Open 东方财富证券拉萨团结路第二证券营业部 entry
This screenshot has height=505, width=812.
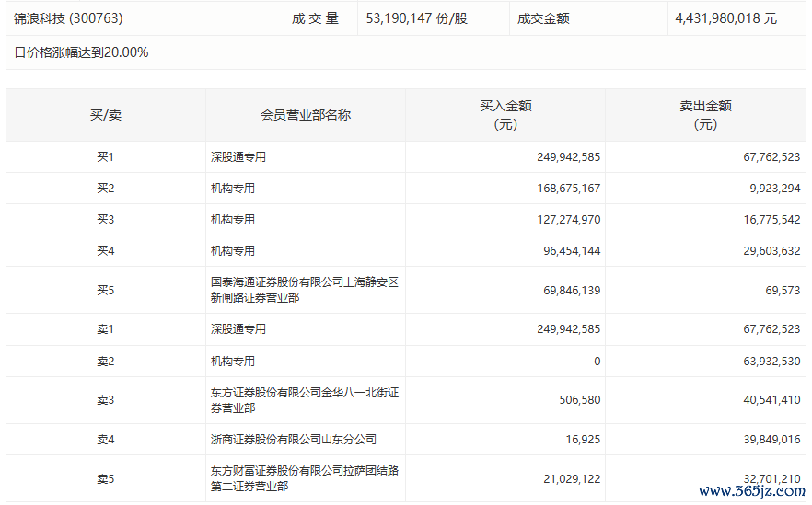(304, 478)
